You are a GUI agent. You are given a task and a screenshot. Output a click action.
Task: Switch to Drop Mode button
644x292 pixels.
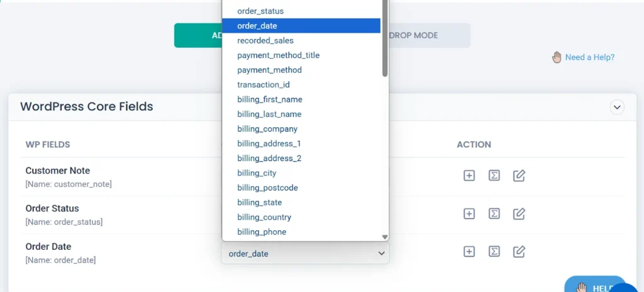pos(429,35)
